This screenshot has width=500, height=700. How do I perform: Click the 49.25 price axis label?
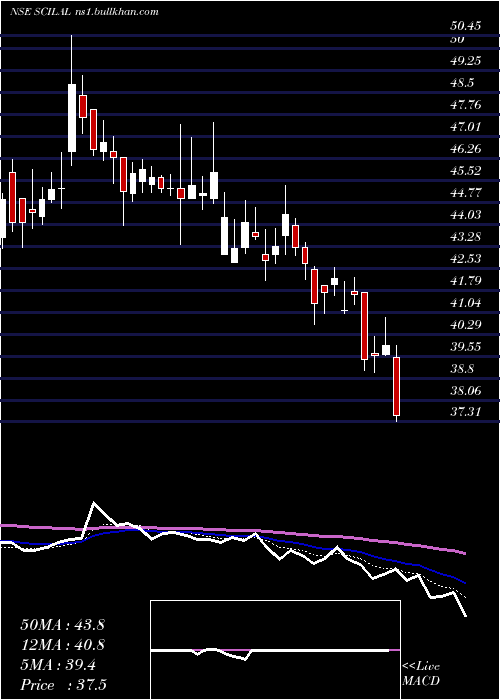[x=466, y=61]
